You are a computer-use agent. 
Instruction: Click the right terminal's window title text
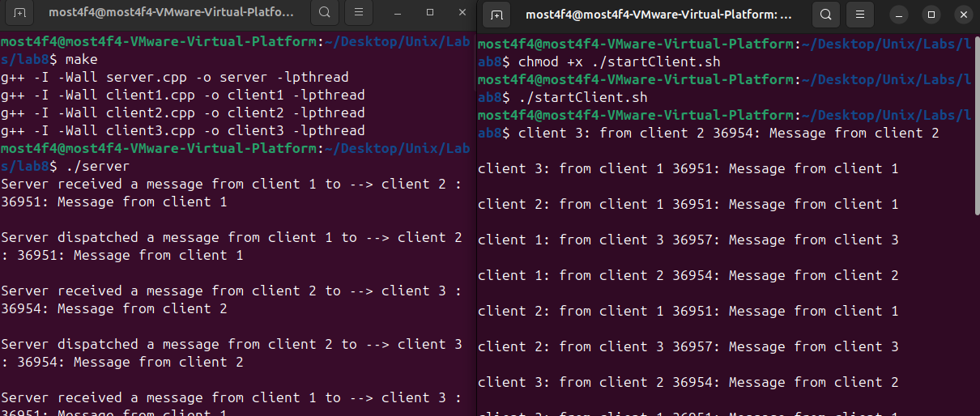pos(658,15)
